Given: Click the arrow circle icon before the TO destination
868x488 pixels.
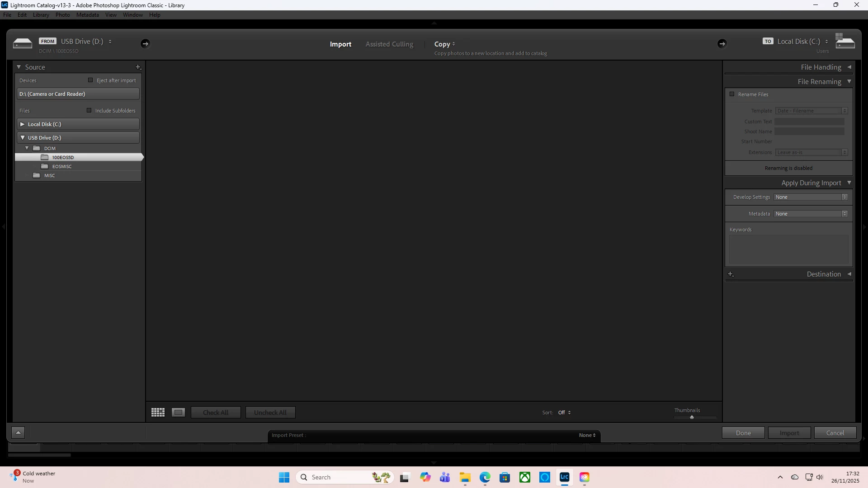Looking at the screenshot, I should click(722, 44).
